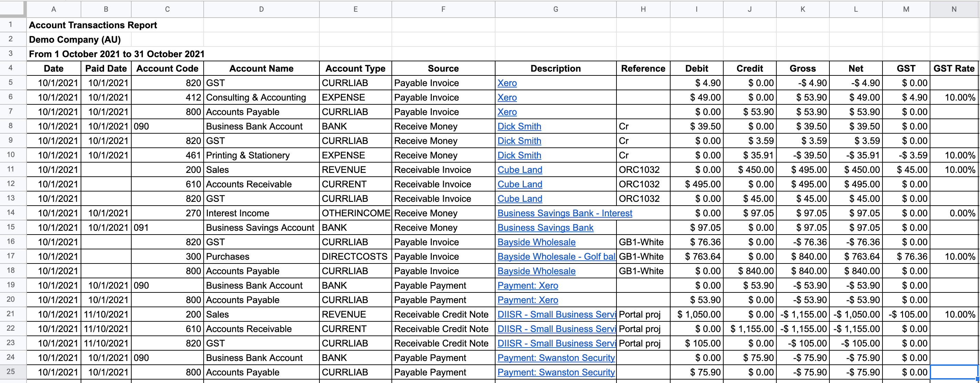
Task: Click the Description header cell
Action: tap(556, 69)
